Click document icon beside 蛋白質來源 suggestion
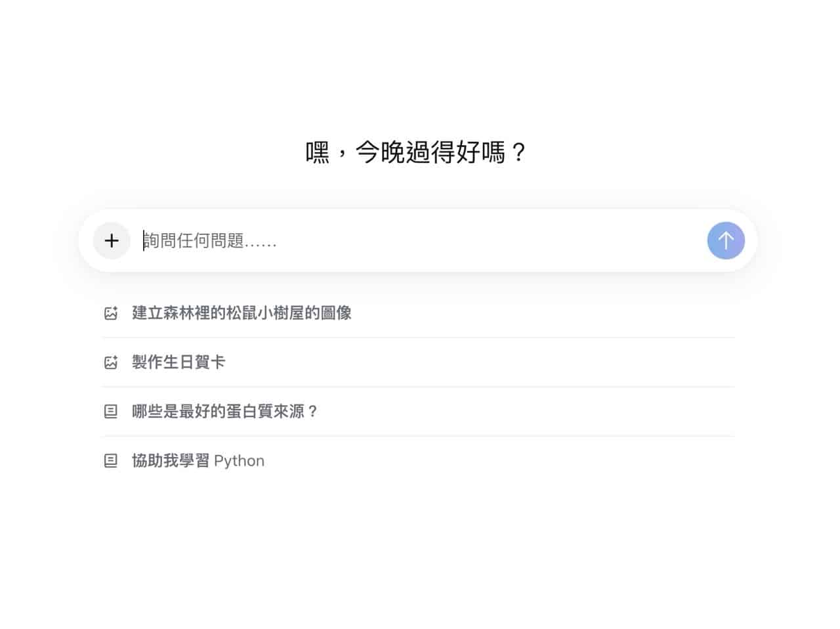Image resolution: width=840 pixels, height=629 pixels. pyautogui.click(x=111, y=412)
